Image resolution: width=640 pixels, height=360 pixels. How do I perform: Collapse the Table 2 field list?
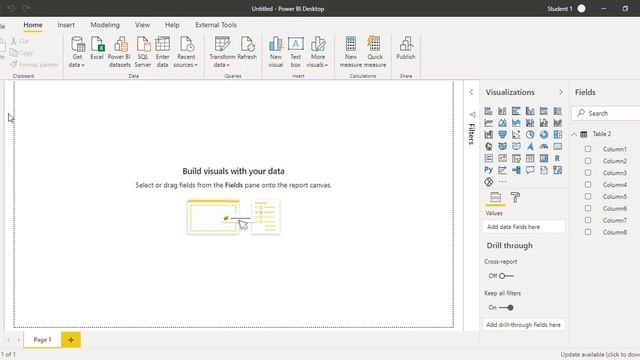[574, 134]
